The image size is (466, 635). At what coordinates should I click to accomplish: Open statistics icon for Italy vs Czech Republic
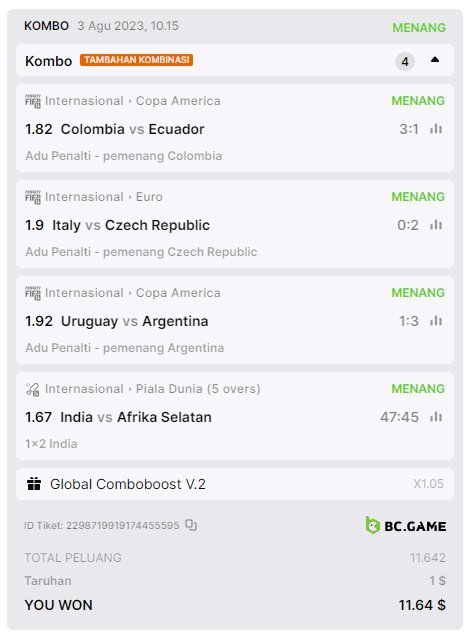(x=436, y=225)
